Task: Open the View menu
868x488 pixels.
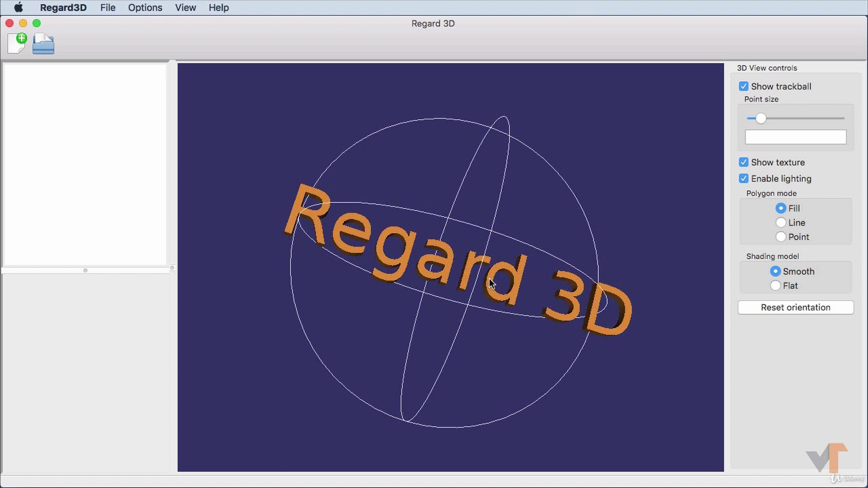Action: (x=185, y=7)
